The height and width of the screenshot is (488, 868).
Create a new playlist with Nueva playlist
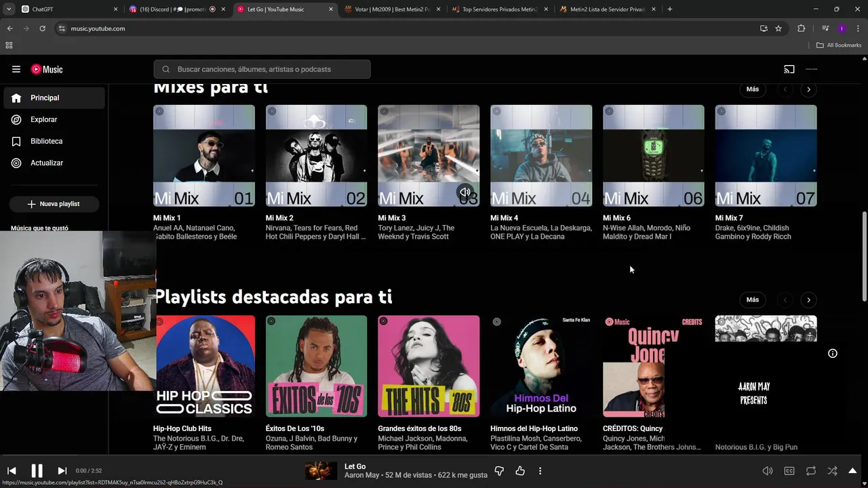54,203
